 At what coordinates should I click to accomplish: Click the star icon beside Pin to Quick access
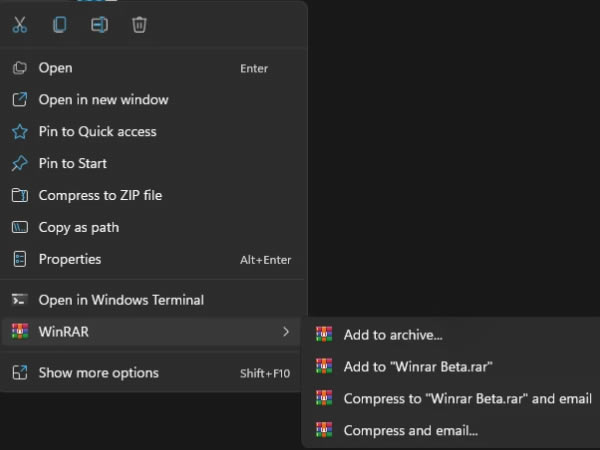coord(20,132)
